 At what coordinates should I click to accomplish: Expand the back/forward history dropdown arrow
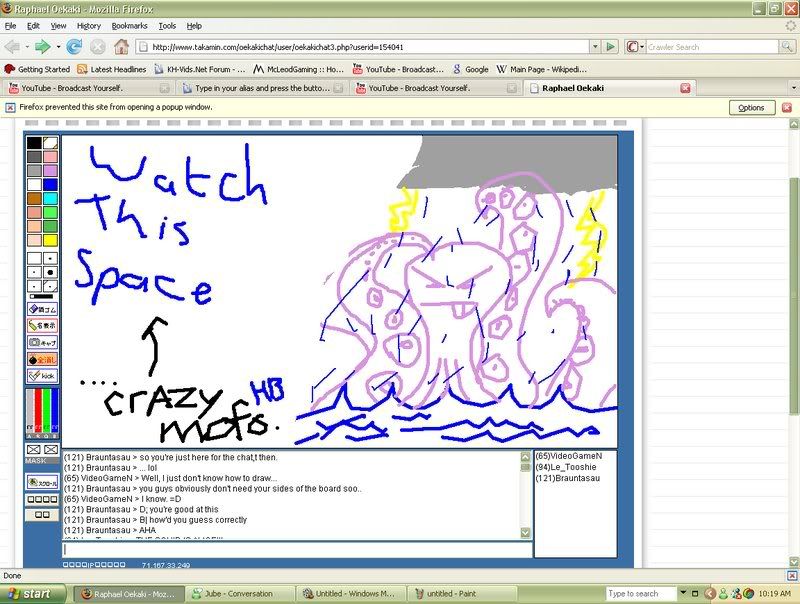[58, 46]
